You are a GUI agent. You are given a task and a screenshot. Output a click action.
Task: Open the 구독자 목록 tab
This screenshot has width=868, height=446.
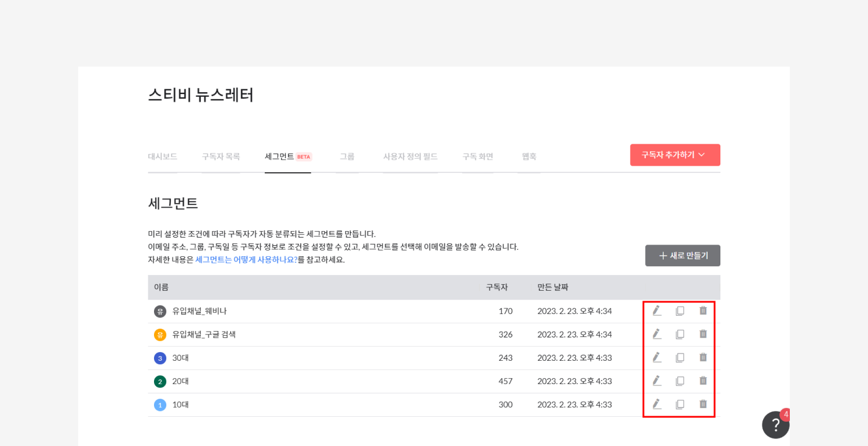coord(220,156)
